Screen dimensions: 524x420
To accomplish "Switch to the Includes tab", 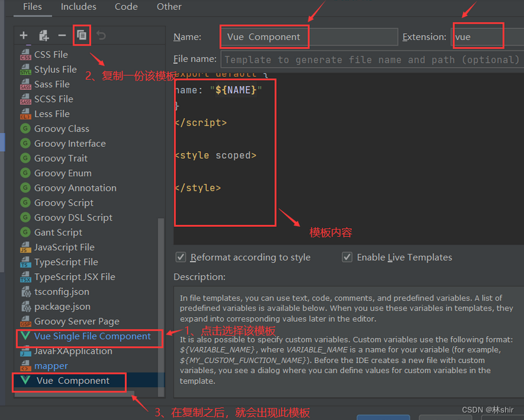I will pos(79,7).
